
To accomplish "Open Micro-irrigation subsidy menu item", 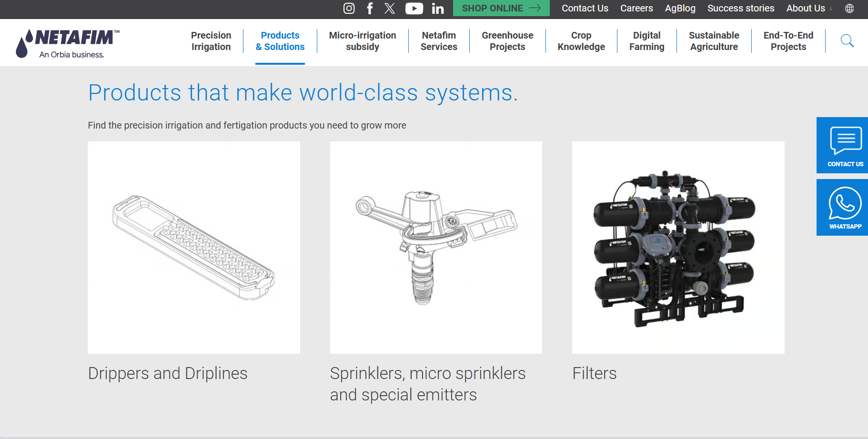I will point(363,41).
